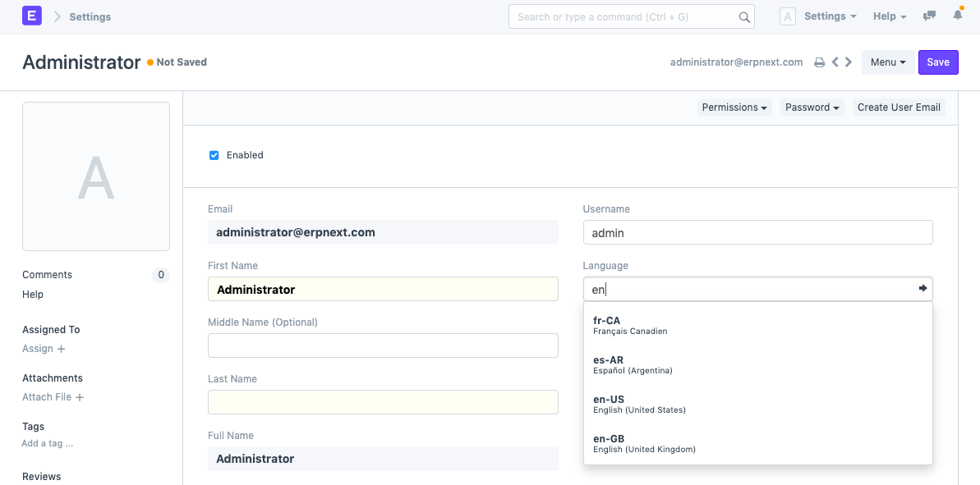This screenshot has height=485, width=980.
Task: Go to next record with right chevron
Action: [x=848, y=62]
